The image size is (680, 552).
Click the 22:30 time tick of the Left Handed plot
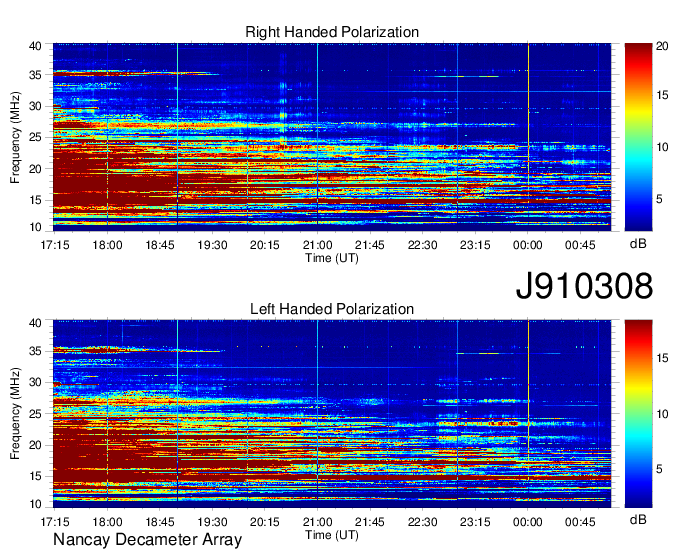point(422,522)
